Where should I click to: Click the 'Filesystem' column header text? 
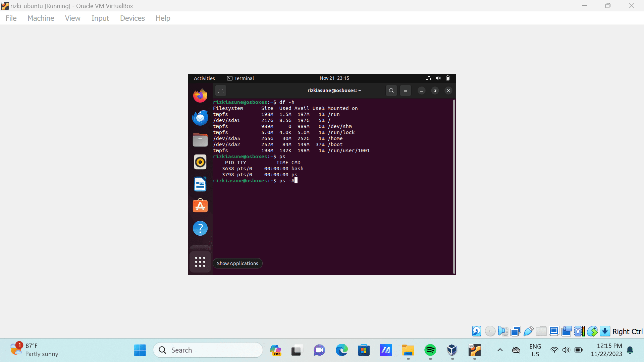point(228,108)
